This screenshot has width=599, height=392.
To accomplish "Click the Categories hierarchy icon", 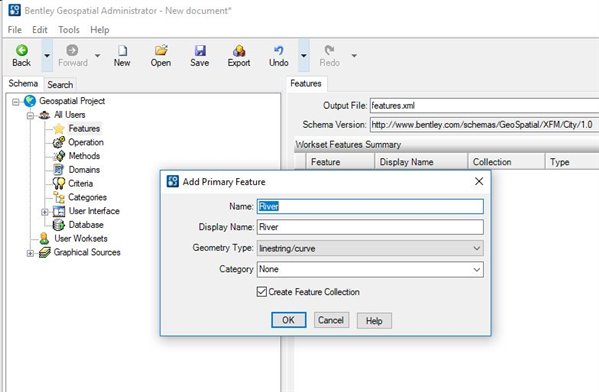I will [59, 197].
